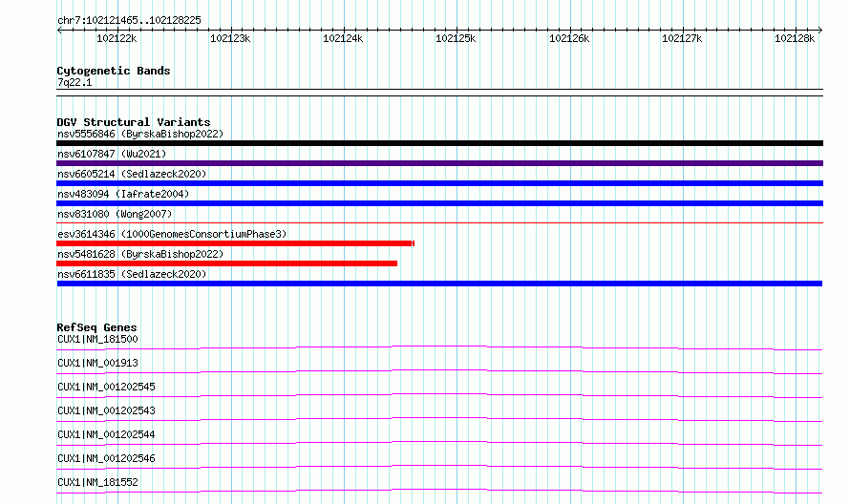The image size is (850, 504).
Task: Click the purple nsv6107847 variant bar
Action: (439, 163)
